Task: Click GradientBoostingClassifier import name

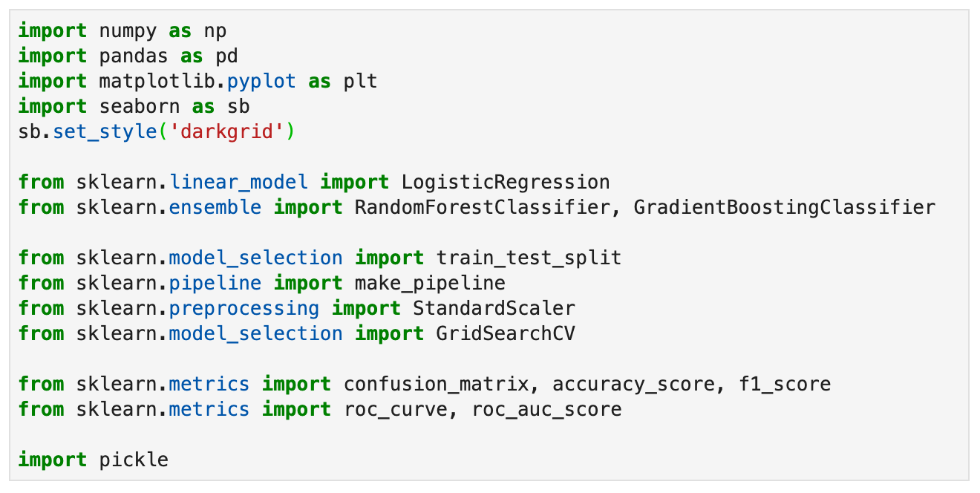Action: tap(784, 207)
